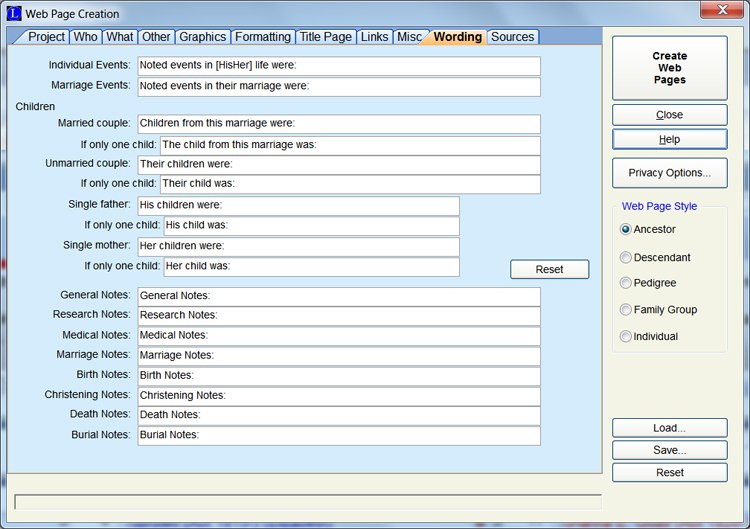The height and width of the screenshot is (529, 750).
Task: Edit 'The child from this marriage was' field
Action: point(350,145)
